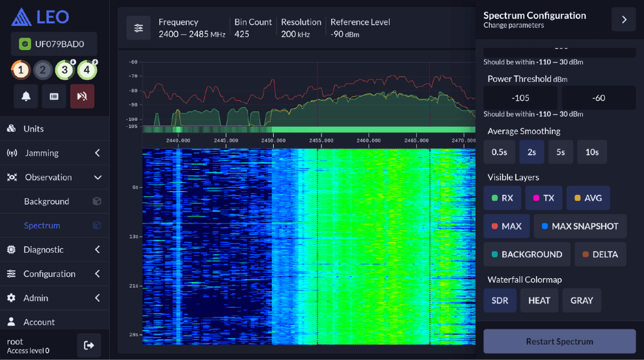The height and width of the screenshot is (360, 644).
Task: Click the Reference Level -90 dBm readout
Action: [360, 28]
